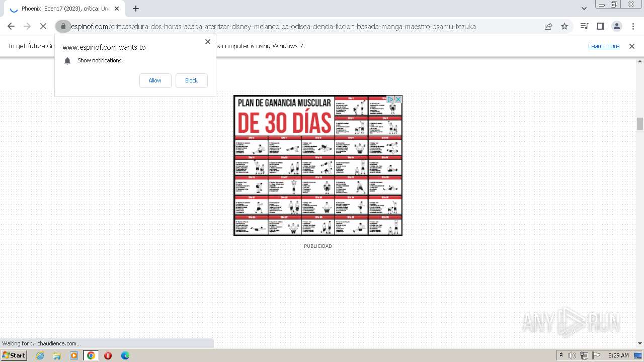Launch Internet Explorer from taskbar

40,355
